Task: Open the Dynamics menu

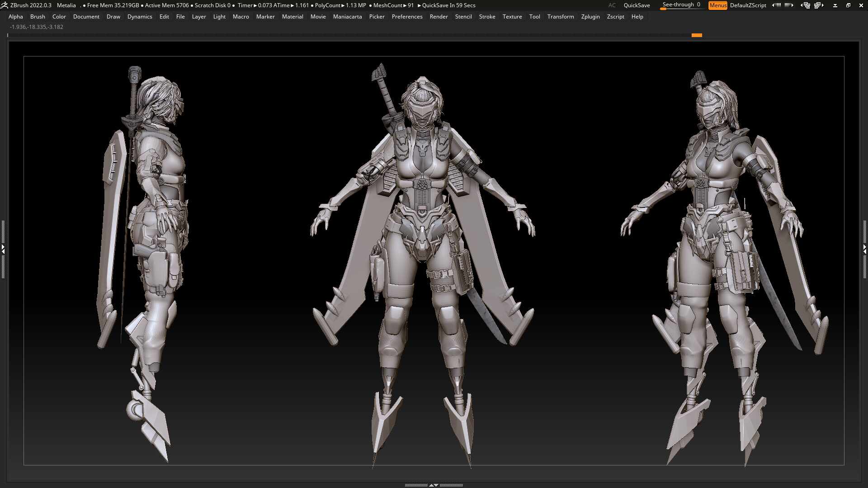Action: pyautogui.click(x=140, y=17)
